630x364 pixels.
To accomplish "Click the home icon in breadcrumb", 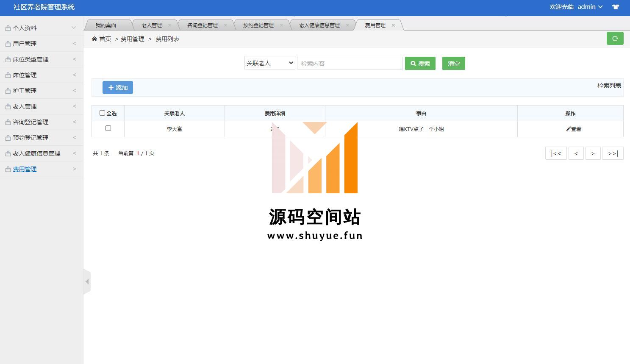I will pyautogui.click(x=94, y=39).
